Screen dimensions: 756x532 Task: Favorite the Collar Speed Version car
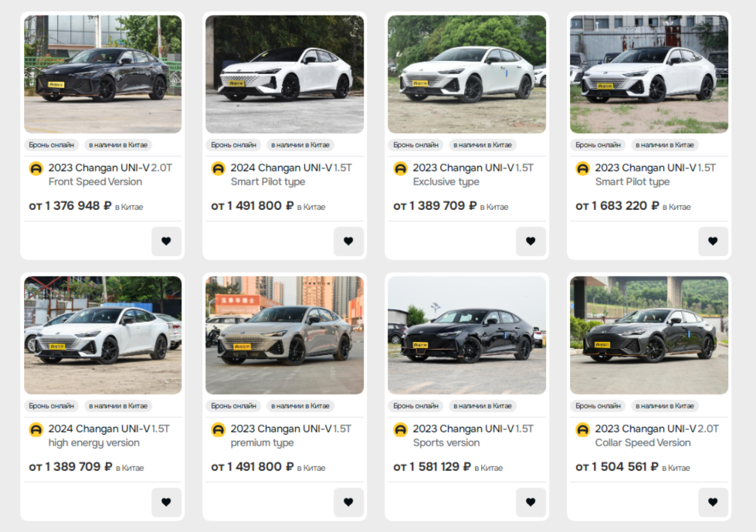tap(713, 502)
